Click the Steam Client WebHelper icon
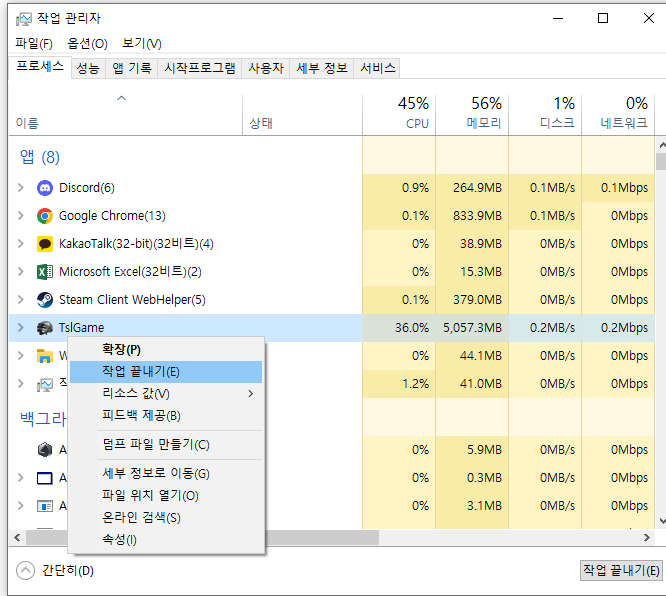The height and width of the screenshot is (596, 666). coord(45,300)
